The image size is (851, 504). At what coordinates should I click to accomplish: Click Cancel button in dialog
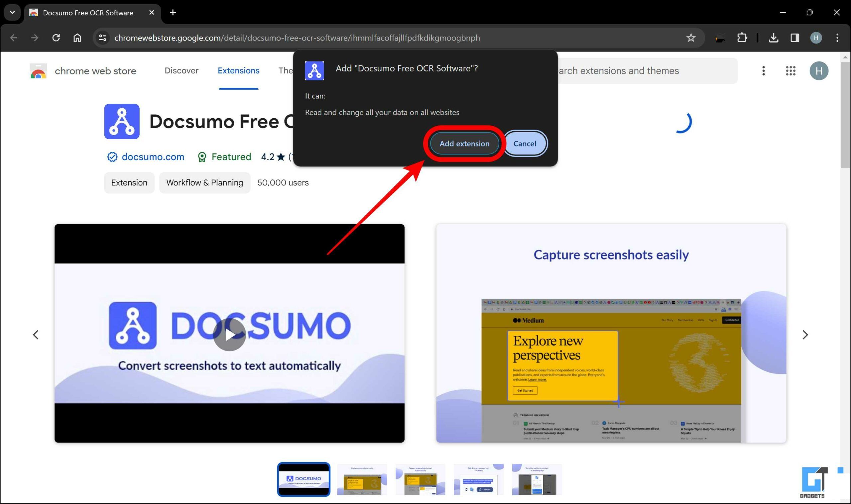(x=524, y=144)
